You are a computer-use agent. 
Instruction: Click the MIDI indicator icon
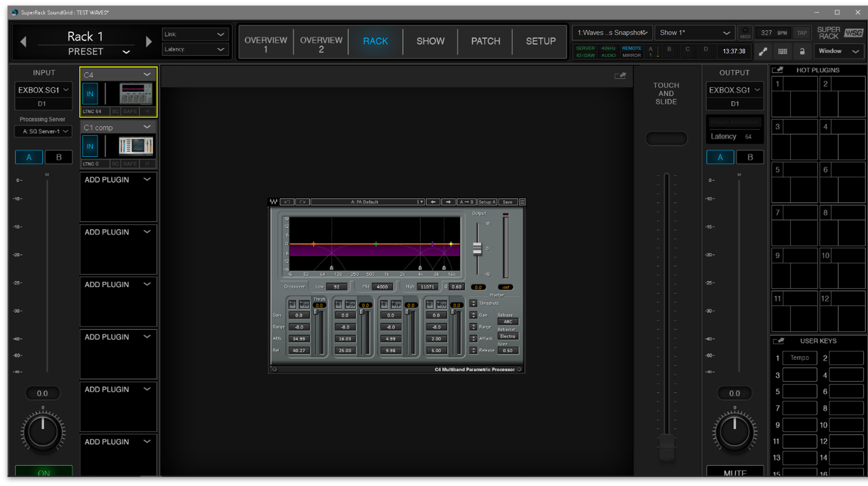[745, 33]
